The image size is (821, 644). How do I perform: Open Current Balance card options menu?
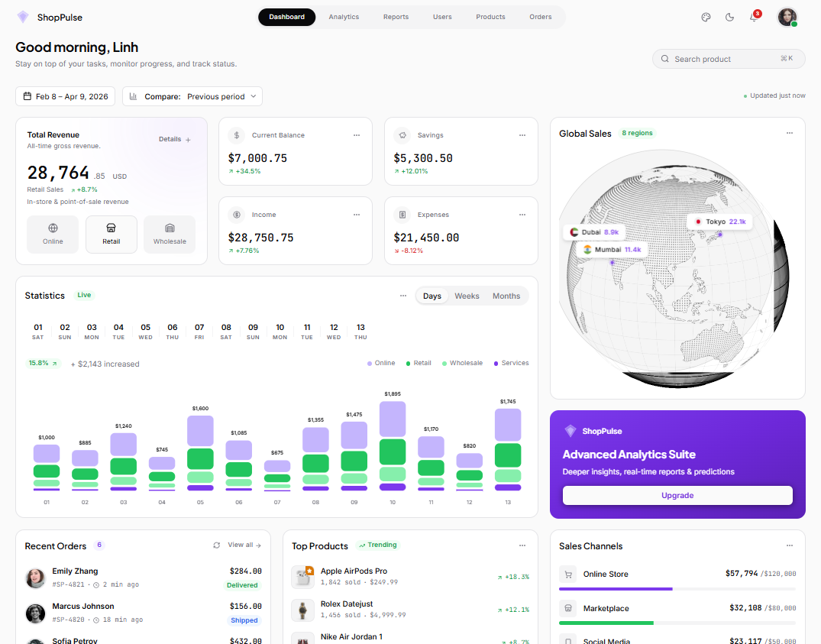(x=357, y=135)
